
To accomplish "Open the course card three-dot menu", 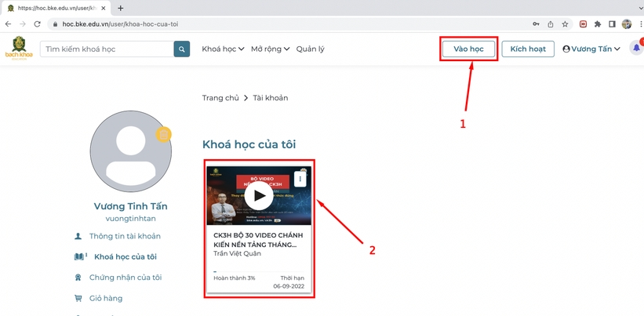I will [x=300, y=179].
